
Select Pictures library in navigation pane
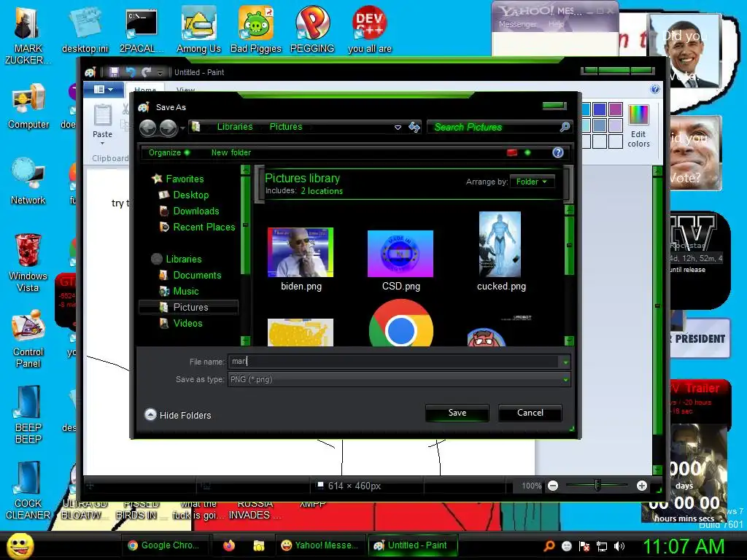pos(189,307)
